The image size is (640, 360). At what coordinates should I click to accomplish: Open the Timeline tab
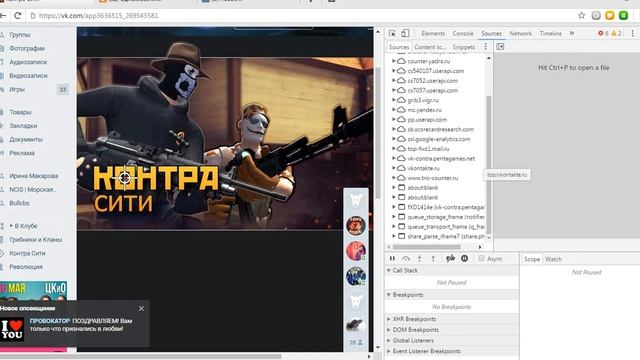pos(551,33)
